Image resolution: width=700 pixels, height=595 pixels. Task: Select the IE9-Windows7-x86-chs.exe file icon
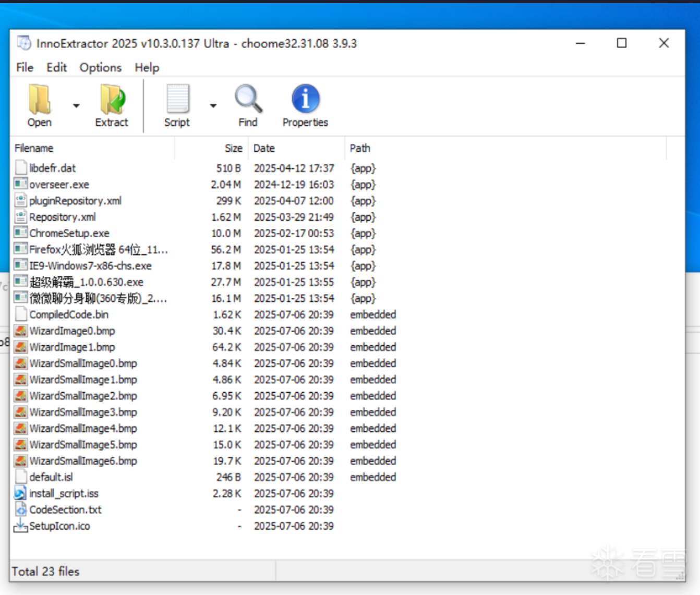(21, 265)
